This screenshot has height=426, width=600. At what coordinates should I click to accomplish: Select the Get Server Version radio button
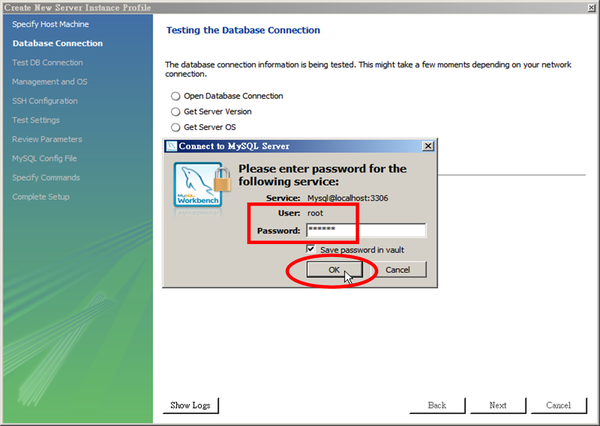(x=176, y=112)
